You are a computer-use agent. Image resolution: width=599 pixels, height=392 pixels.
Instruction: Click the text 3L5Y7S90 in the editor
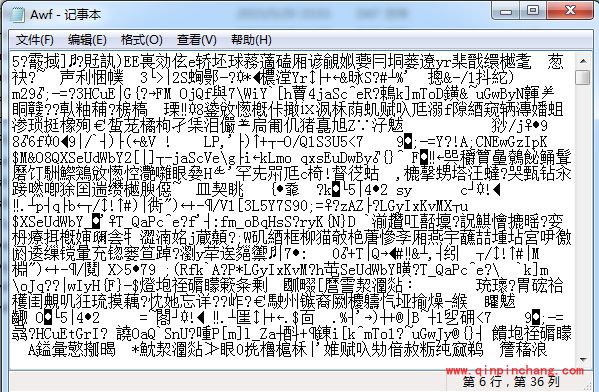[276, 206]
